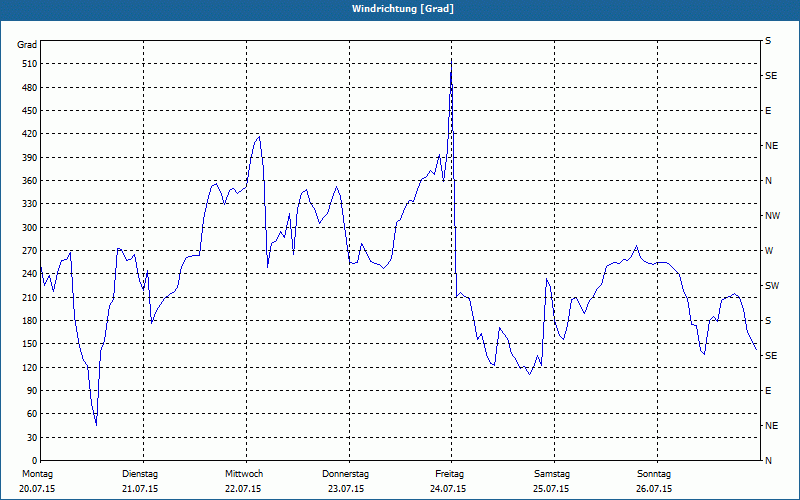Image resolution: width=800 pixels, height=500 pixels.
Task: Click the '150' y-axis value
Action: coord(30,344)
